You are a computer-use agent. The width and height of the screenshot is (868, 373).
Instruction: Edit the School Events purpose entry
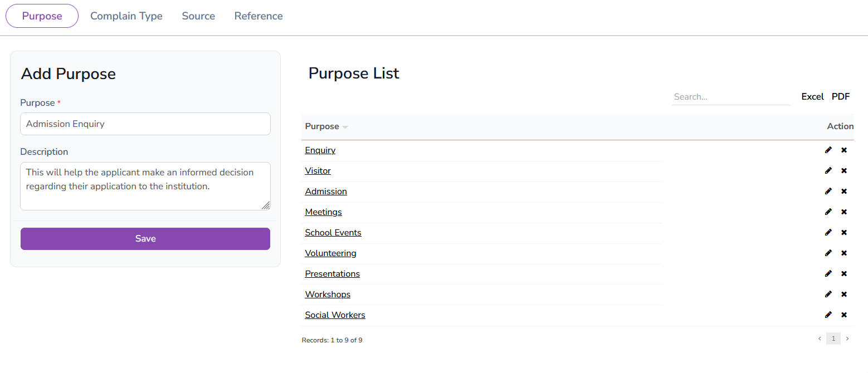(828, 232)
